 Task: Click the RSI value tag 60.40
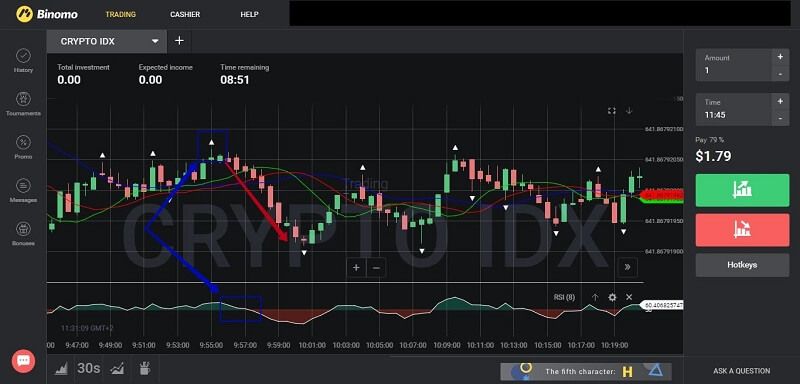pyautogui.click(x=661, y=305)
